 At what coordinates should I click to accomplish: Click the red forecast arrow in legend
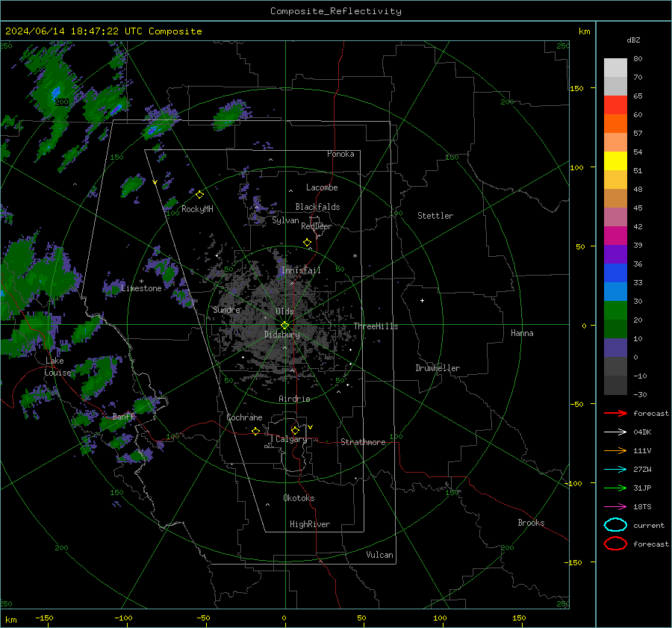click(615, 413)
